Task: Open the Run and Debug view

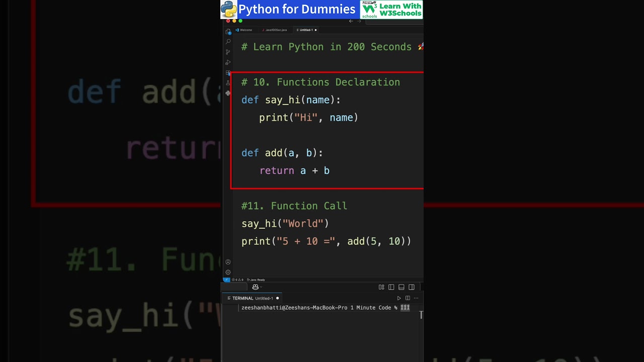Action: [228, 62]
